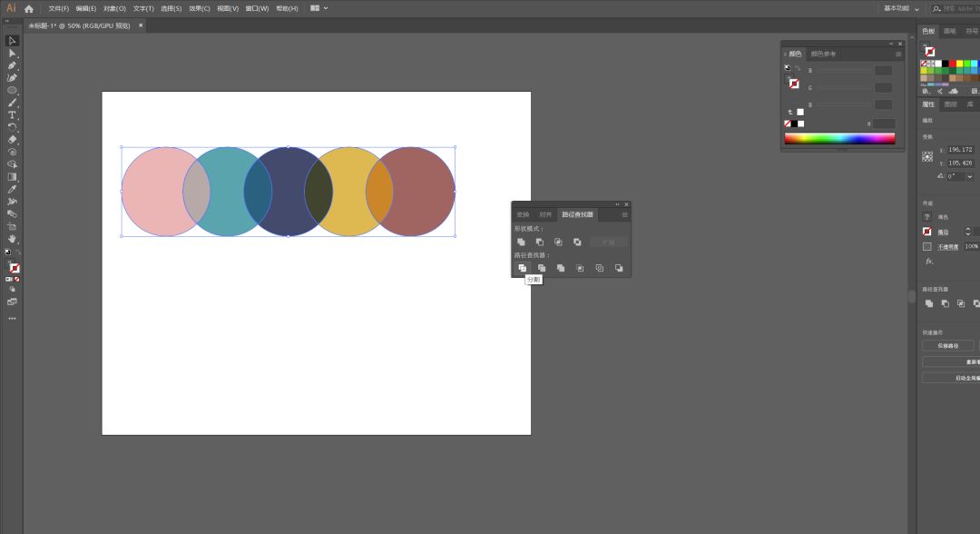The image size is (980, 534).
Task: Click the 不透明度 opacity link
Action: 948,246
